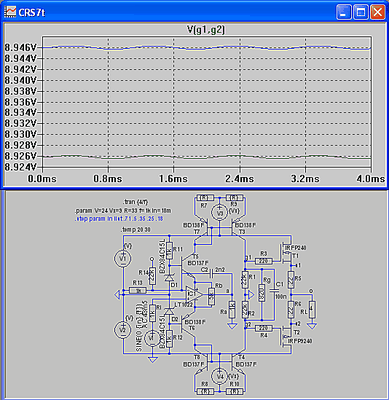Click the 8.924V vertical axis label

pyautogui.click(x=20, y=166)
